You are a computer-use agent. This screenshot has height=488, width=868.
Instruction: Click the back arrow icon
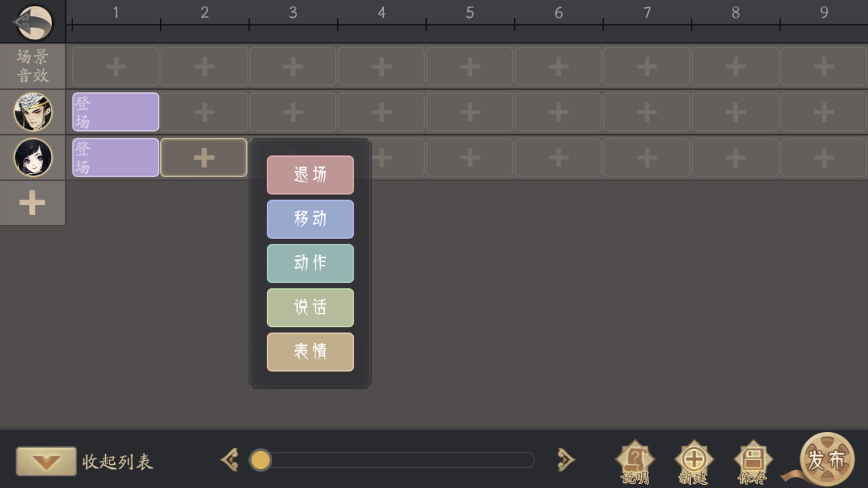click(33, 22)
